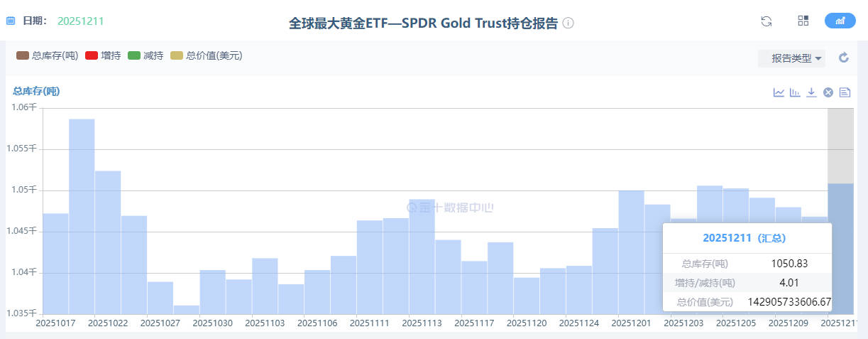The height and width of the screenshot is (339, 868).
Task: Click the tooltip value 142905733606.67
Action: [x=789, y=302]
